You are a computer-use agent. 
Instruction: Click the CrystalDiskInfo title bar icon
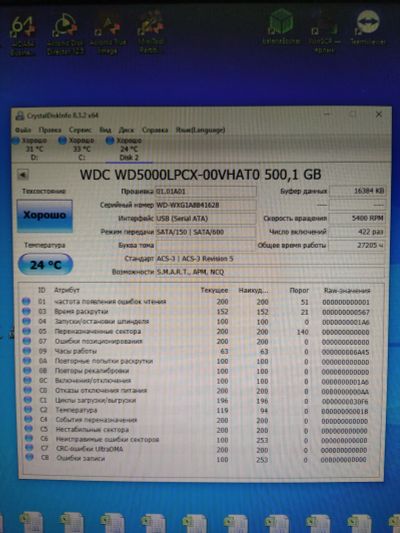coord(20,116)
